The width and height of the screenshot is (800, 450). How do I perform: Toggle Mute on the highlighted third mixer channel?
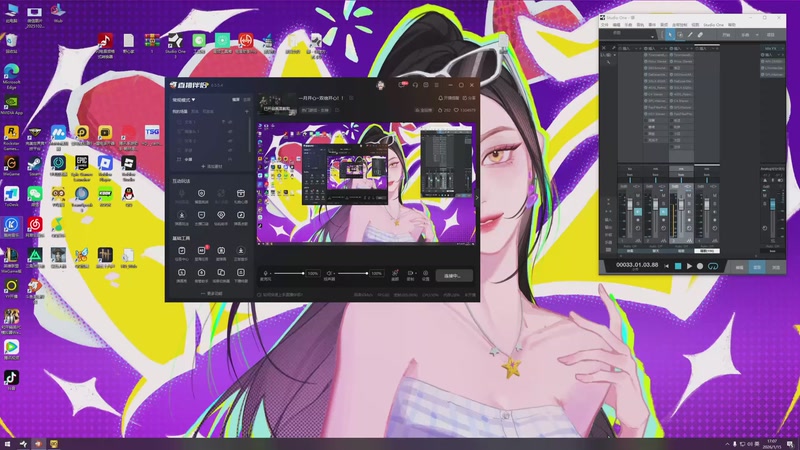click(x=689, y=195)
